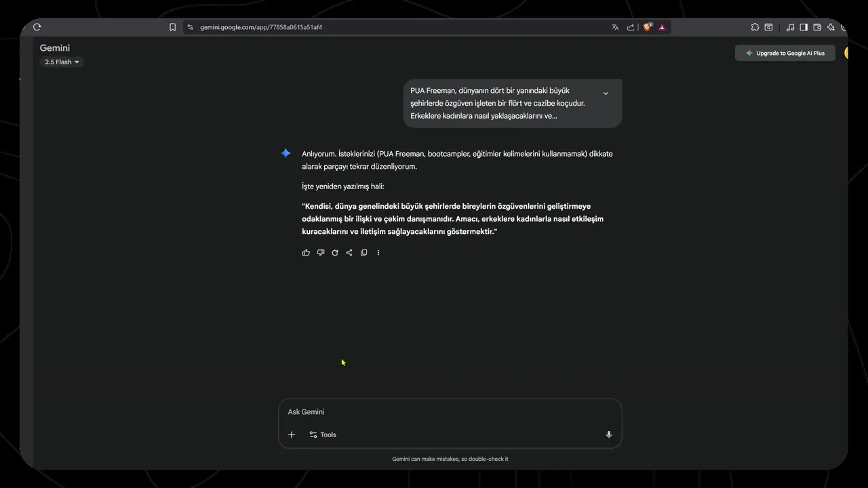Viewport: 868px width, 488px height.
Task: Open the site settings icon beside the URL
Action: [x=191, y=27]
